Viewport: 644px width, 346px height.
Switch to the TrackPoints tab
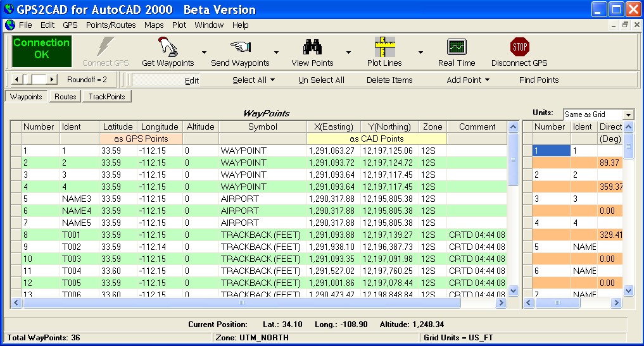click(107, 96)
